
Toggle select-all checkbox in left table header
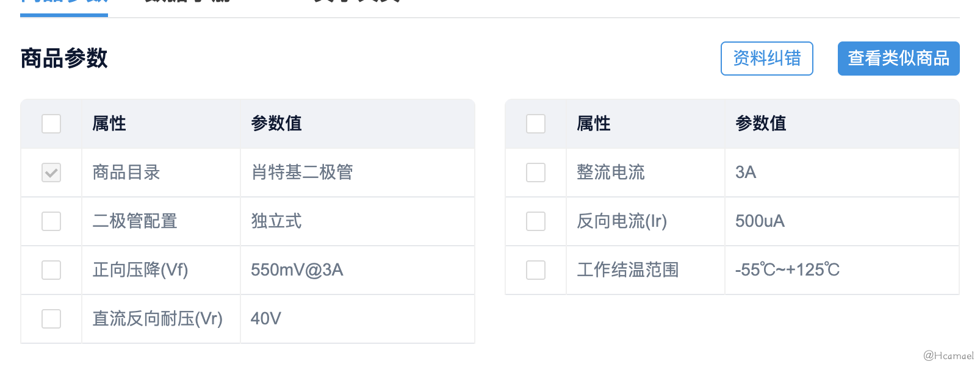point(51,124)
